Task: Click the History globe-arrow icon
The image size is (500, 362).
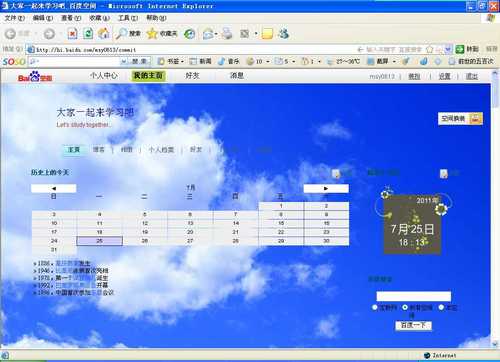Action: point(190,34)
